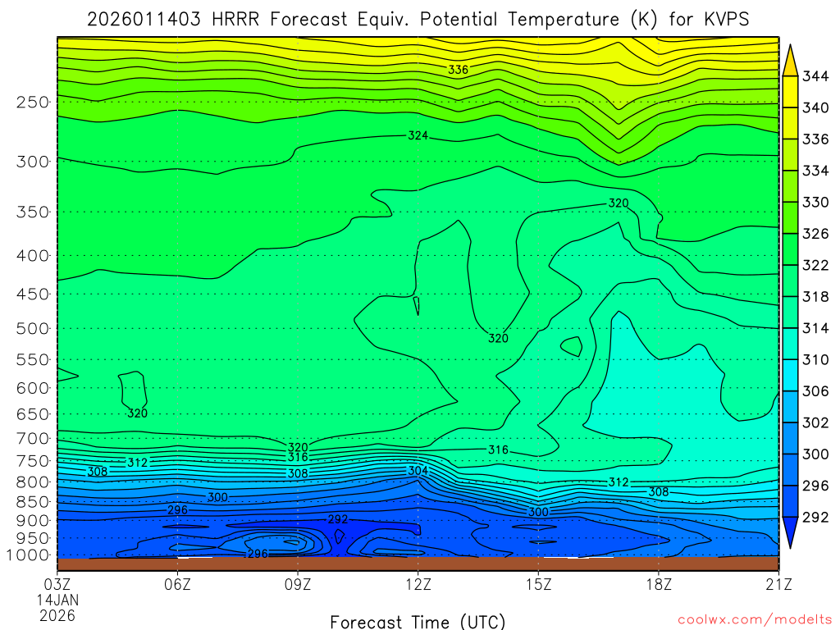
Task: Click the 850 pressure level axis label
Action: pyautogui.click(x=33, y=502)
